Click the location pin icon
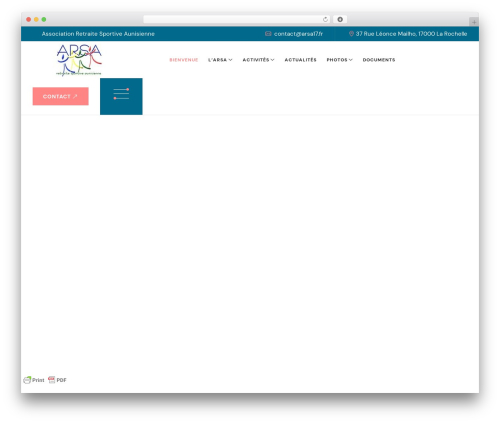The image size is (500, 423). [x=351, y=34]
